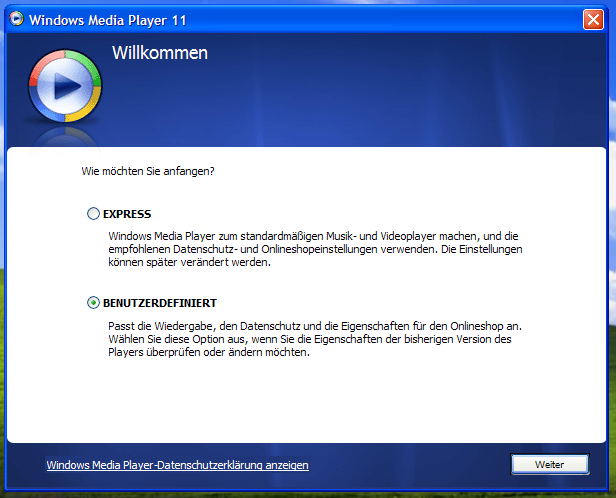Click the EXPRESS option label

[x=127, y=214]
